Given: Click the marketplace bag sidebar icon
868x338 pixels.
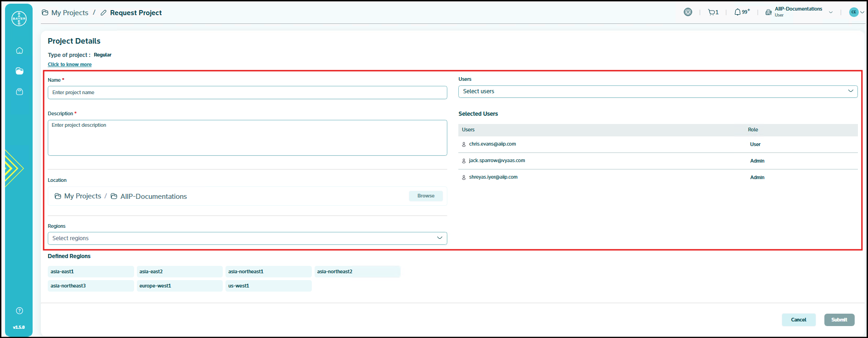Looking at the screenshot, I should [x=19, y=92].
